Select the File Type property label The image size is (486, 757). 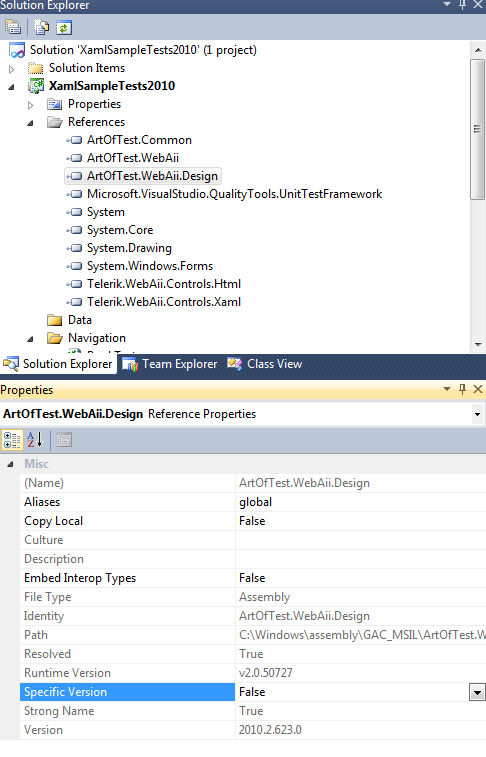pyautogui.click(x=48, y=597)
